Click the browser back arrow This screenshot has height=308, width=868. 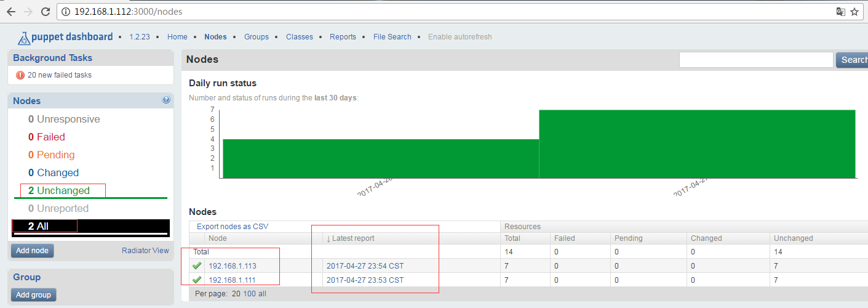tap(11, 12)
